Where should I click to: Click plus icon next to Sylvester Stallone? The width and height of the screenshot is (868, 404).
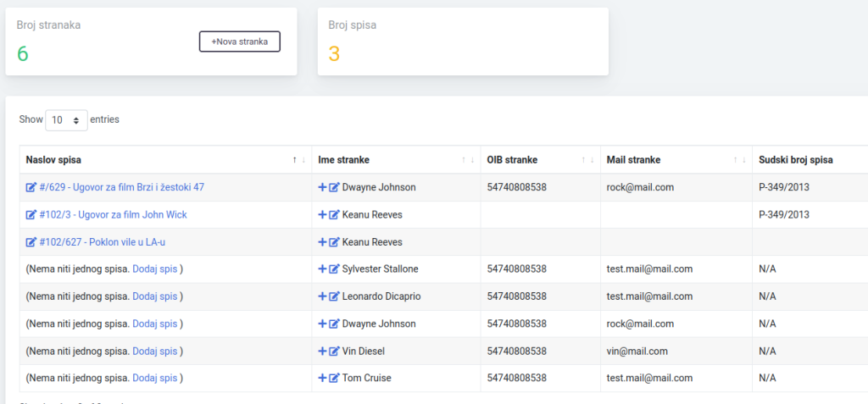pyautogui.click(x=322, y=269)
